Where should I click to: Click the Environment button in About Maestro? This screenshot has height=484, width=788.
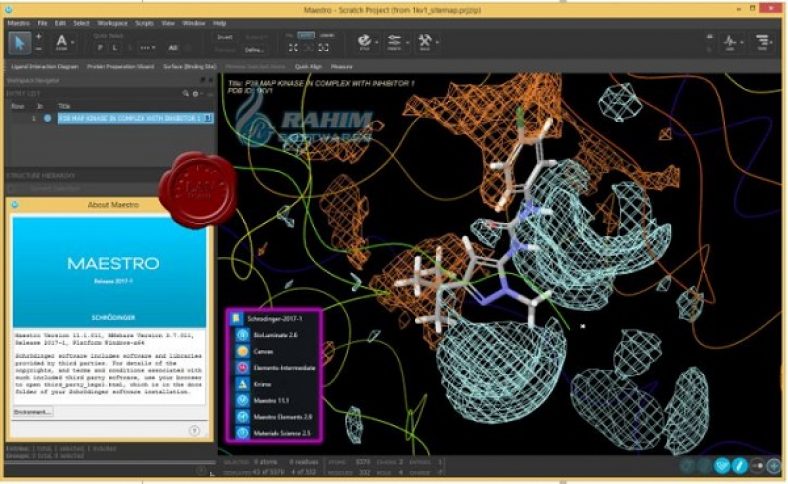pyautogui.click(x=33, y=412)
